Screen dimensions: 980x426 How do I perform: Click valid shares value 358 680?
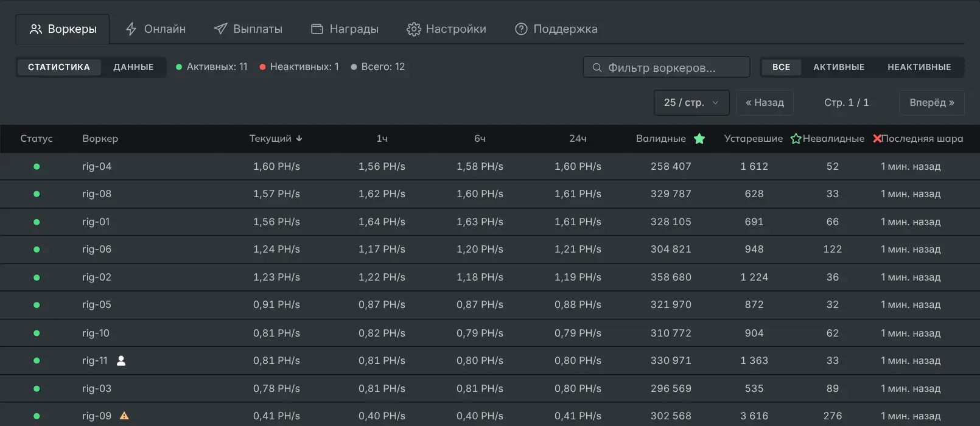pyautogui.click(x=671, y=278)
